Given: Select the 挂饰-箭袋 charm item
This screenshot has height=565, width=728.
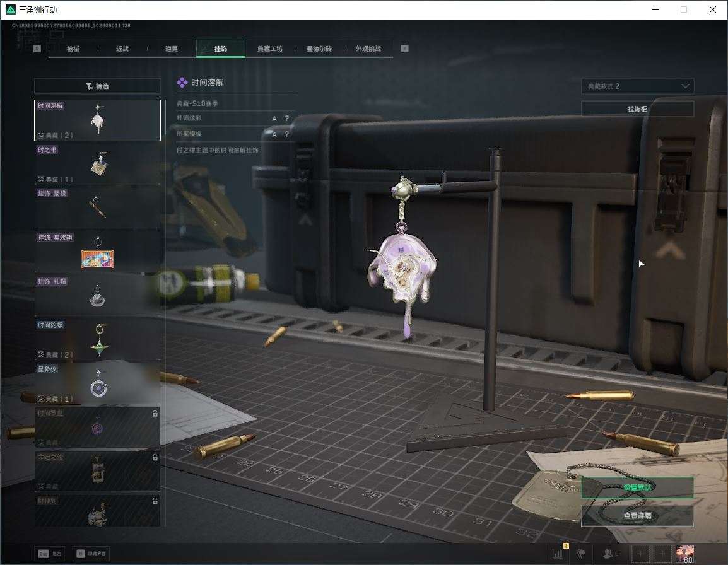Looking at the screenshot, I should tap(98, 208).
